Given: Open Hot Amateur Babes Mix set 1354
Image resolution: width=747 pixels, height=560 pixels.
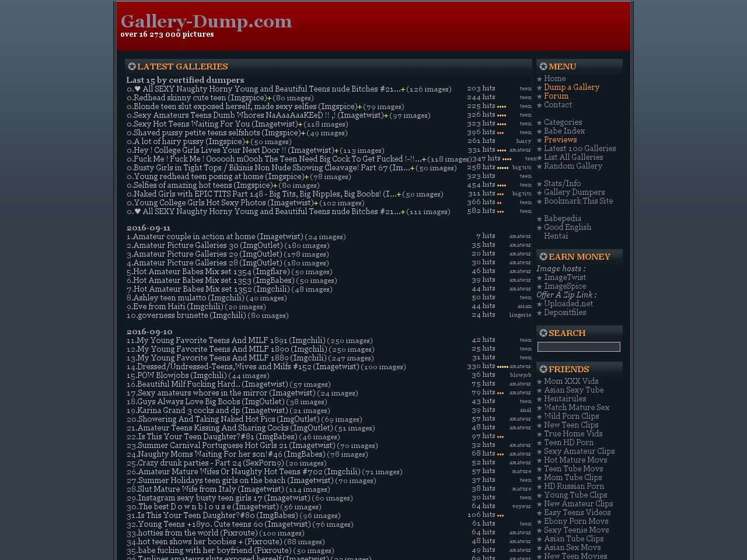Looking at the screenshot, I should [x=211, y=272].
